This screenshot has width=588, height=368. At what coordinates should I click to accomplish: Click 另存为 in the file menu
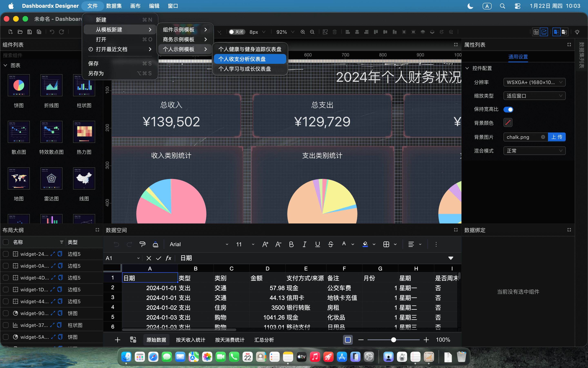point(120,73)
